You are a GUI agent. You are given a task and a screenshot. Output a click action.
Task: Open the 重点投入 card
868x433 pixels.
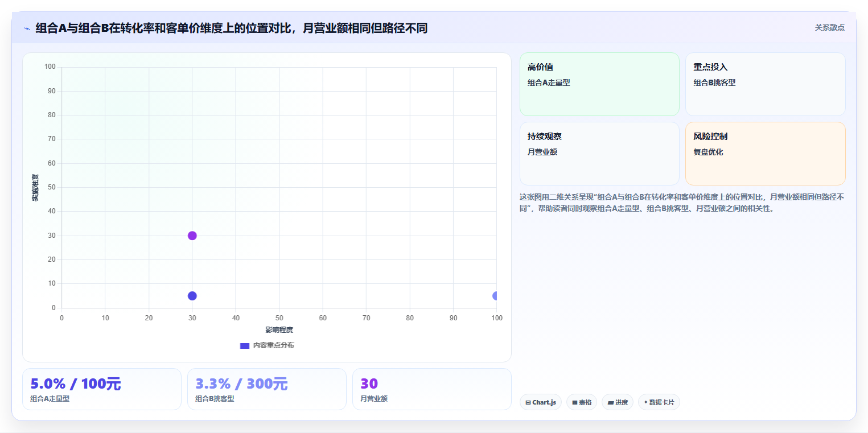765,84
